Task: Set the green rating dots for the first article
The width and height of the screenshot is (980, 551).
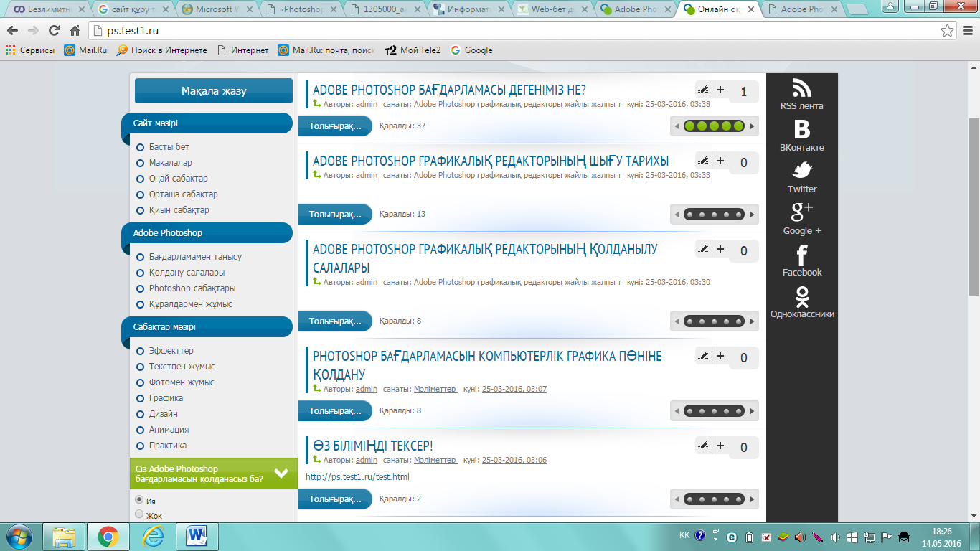Action: [x=714, y=126]
